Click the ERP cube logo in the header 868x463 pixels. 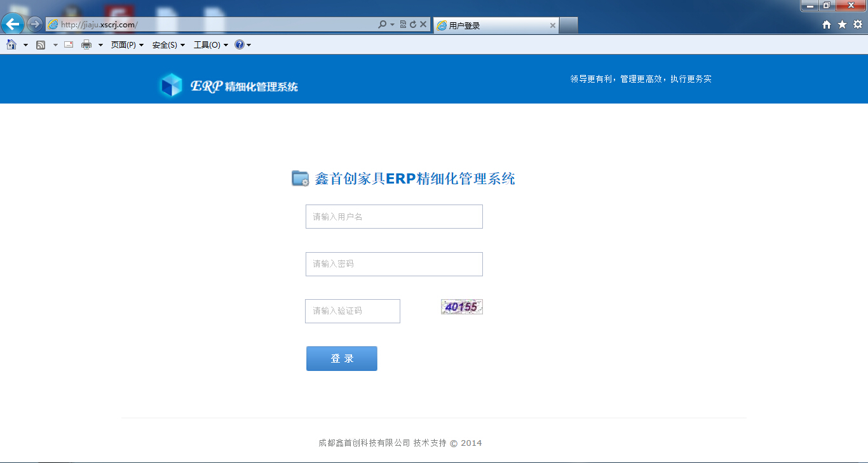171,85
